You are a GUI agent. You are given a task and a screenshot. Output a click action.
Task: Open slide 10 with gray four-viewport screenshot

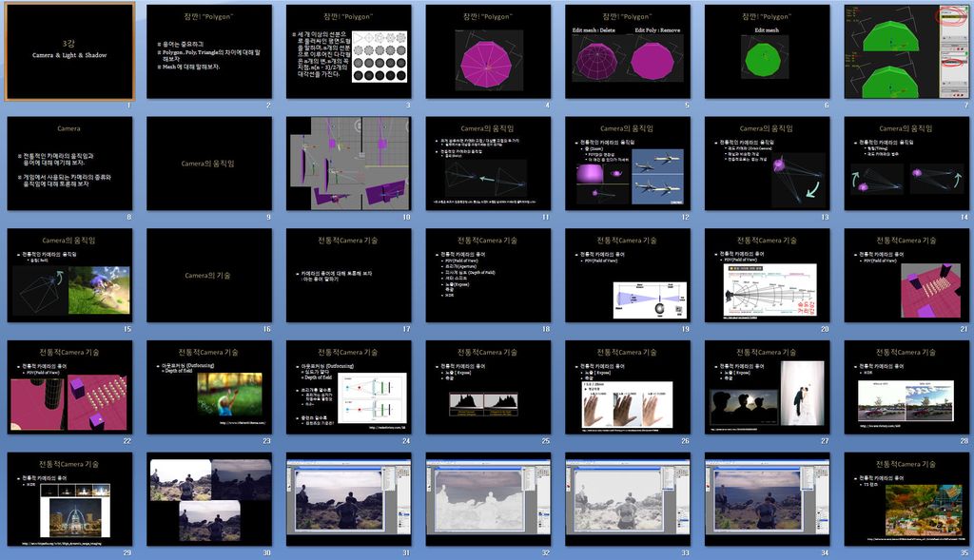348,164
